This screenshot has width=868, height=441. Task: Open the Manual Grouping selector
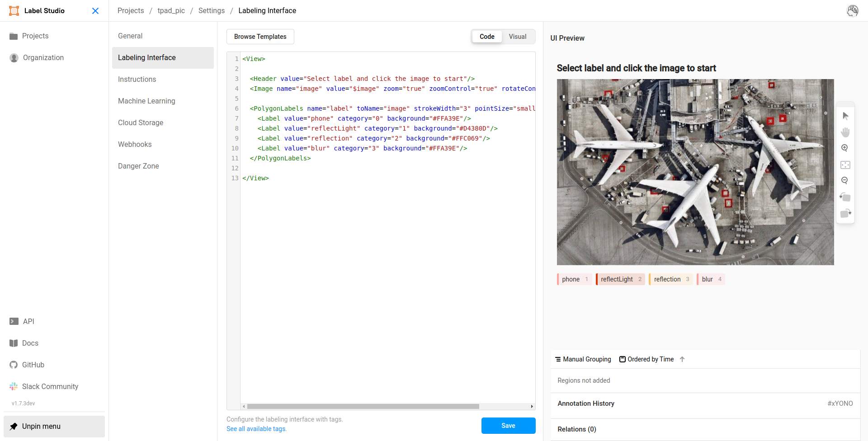(583, 359)
